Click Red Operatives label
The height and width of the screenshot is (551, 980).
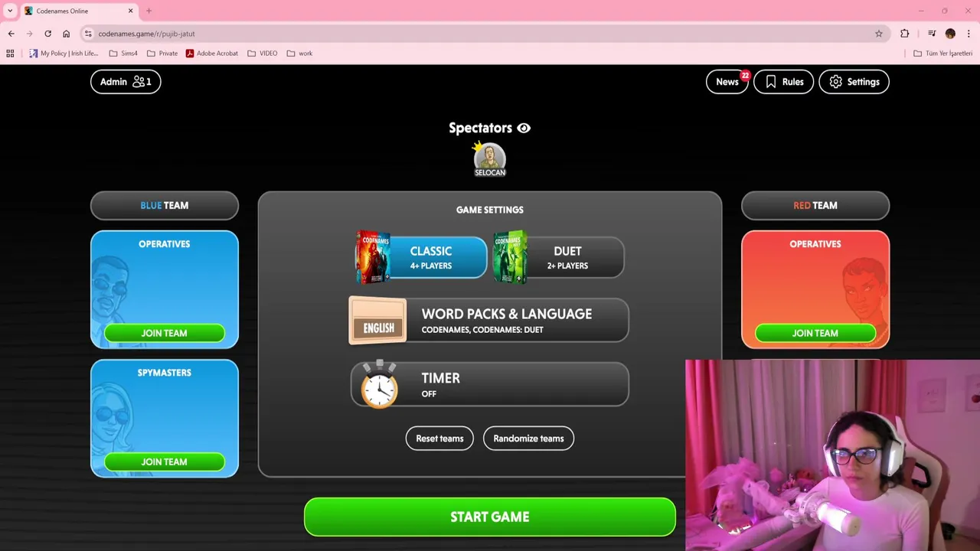pyautogui.click(x=815, y=244)
